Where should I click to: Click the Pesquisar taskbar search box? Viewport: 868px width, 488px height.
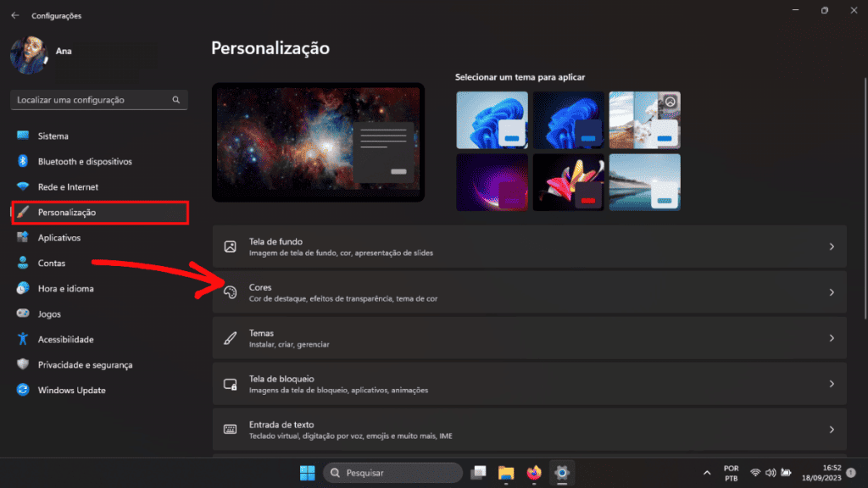[x=392, y=473]
